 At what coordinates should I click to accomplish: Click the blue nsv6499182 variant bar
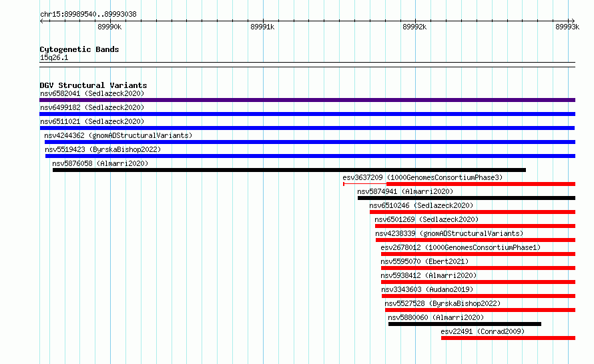(x=307, y=114)
